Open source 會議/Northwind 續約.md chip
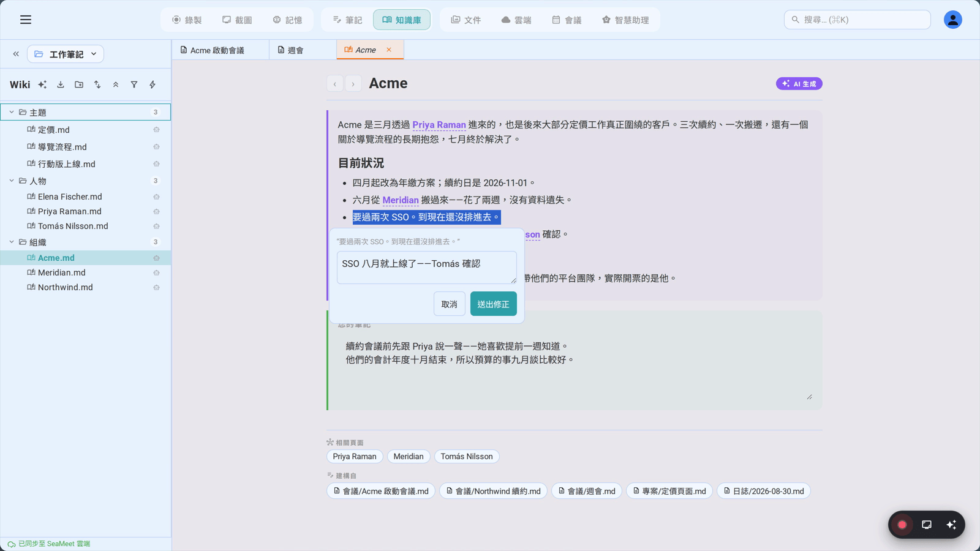This screenshot has width=980, height=551. click(493, 491)
